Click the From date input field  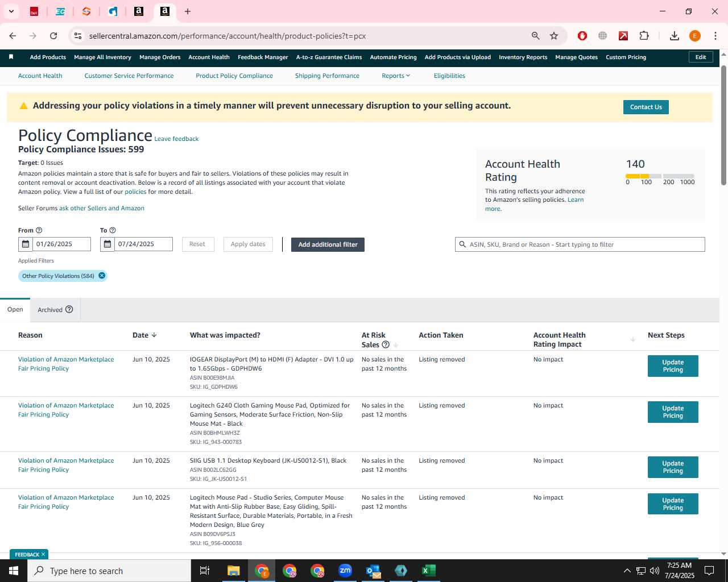tap(61, 244)
